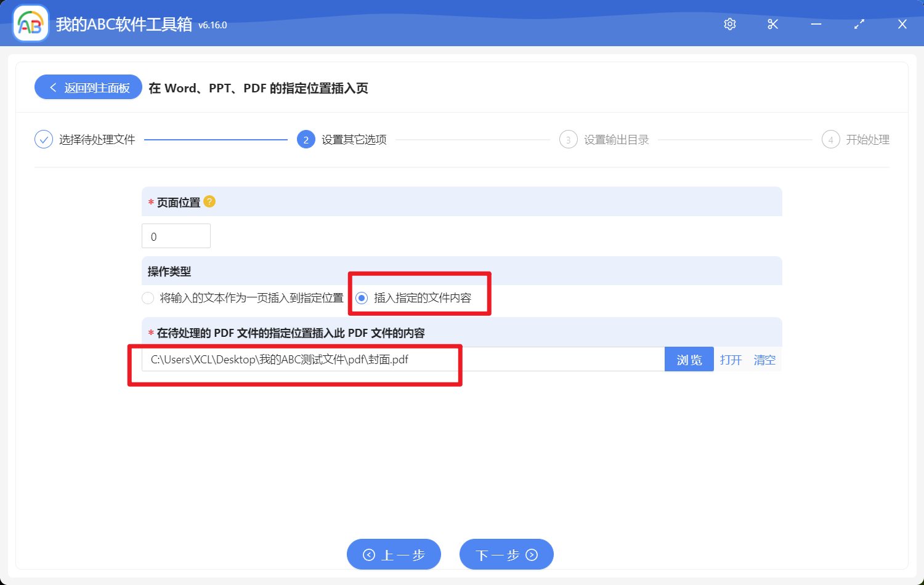Click the AB logo icon
The image size is (924, 585).
pos(30,23)
